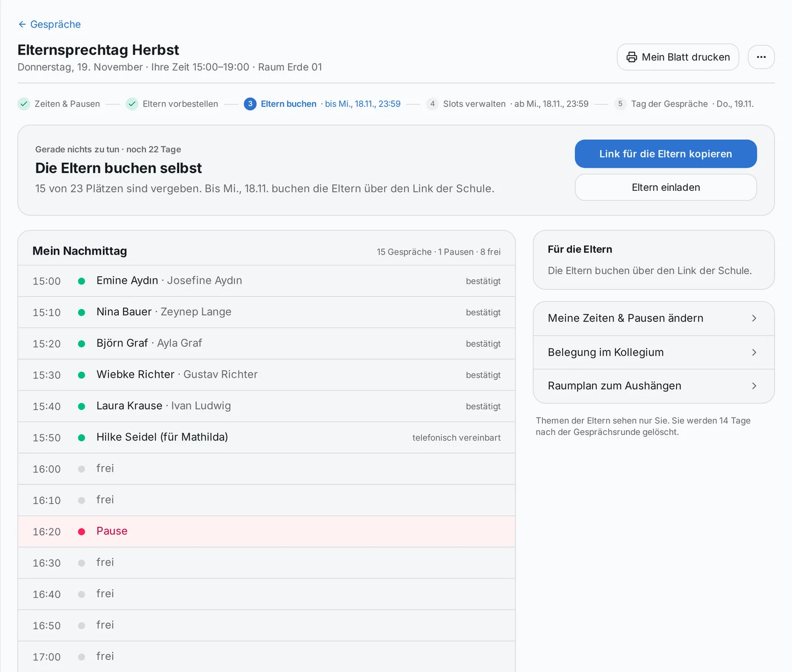This screenshot has width=792, height=672.
Task: Open the three-dot more options menu
Action: point(761,57)
